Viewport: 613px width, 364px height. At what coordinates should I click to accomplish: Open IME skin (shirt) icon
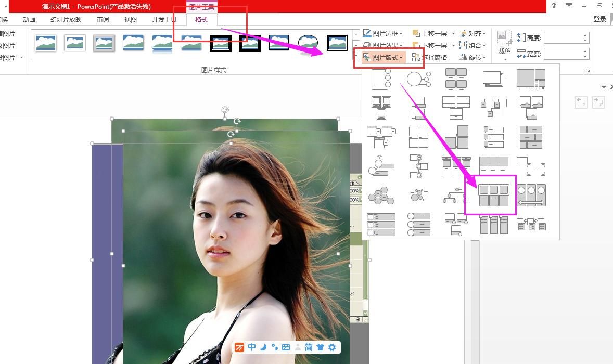point(320,347)
